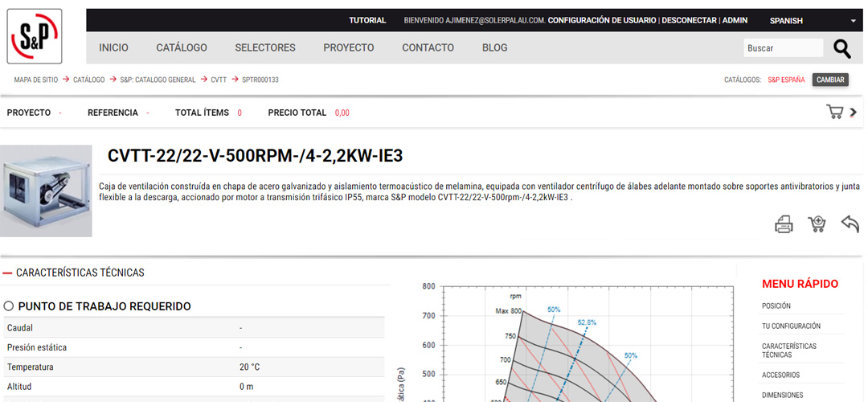Screen dimensions: 868x402
Task: Click the back arrow return icon
Action: pyautogui.click(x=850, y=224)
